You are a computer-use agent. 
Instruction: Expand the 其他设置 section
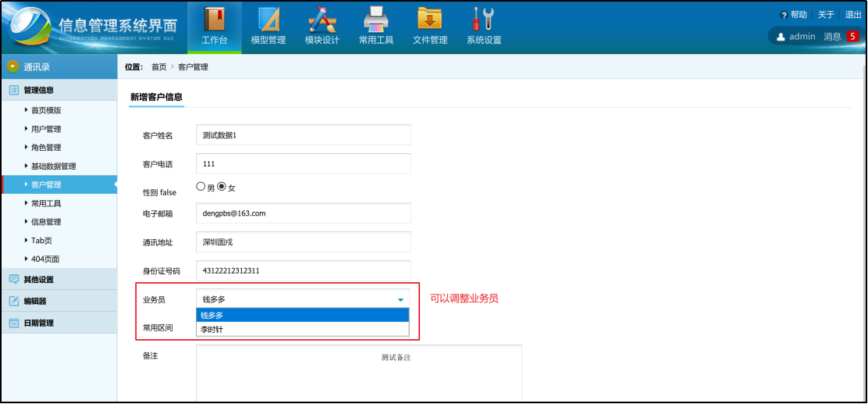[x=59, y=279]
